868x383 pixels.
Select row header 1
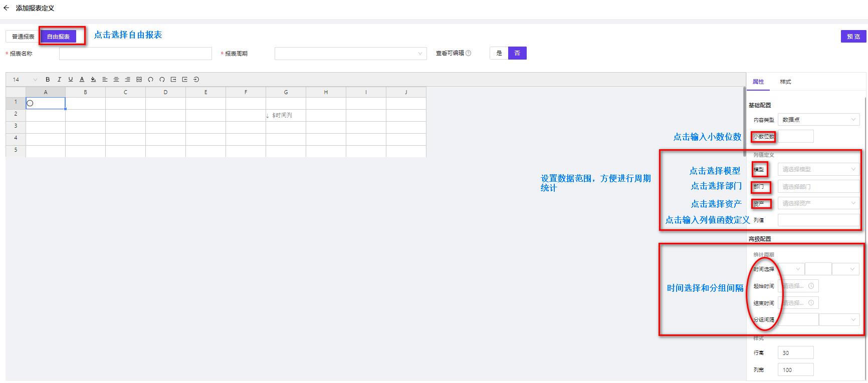pyautogui.click(x=16, y=103)
